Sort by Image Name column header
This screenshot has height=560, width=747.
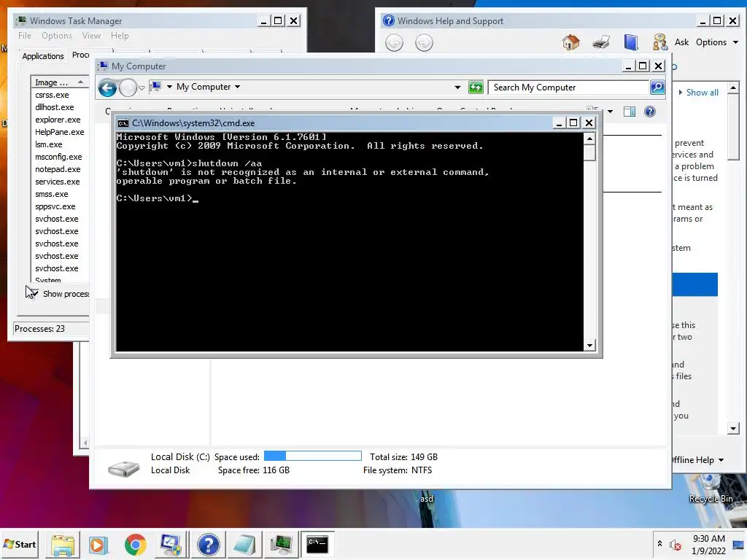tap(60, 82)
